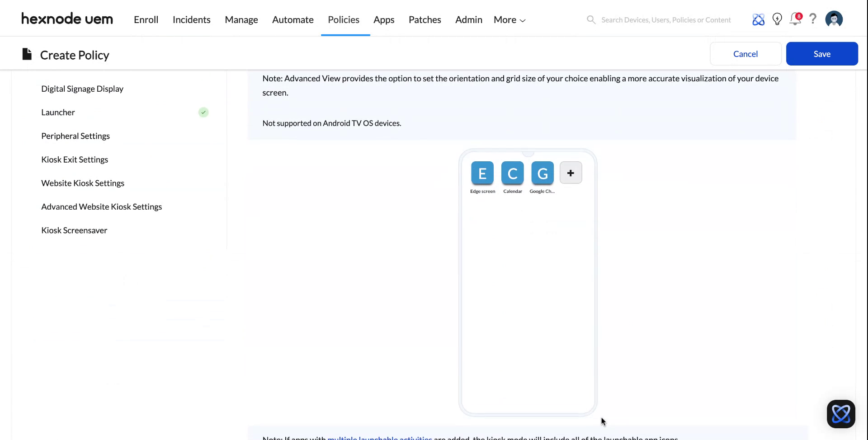Open Advanced Website Kiosk Settings section

pos(101,206)
